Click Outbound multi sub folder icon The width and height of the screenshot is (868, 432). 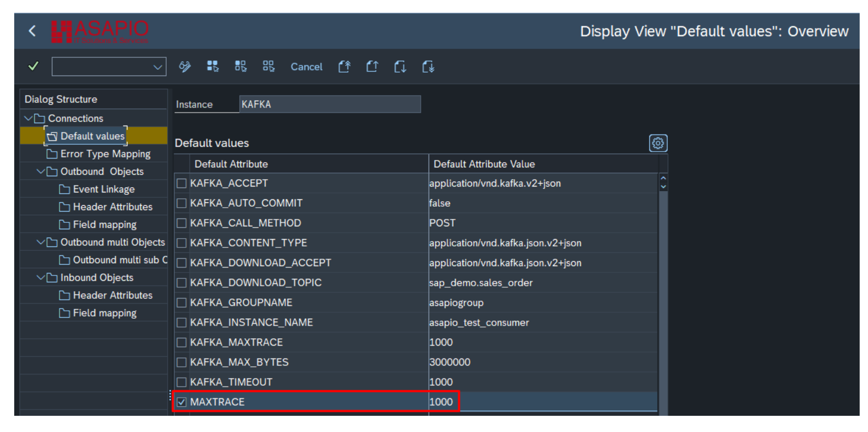click(64, 260)
